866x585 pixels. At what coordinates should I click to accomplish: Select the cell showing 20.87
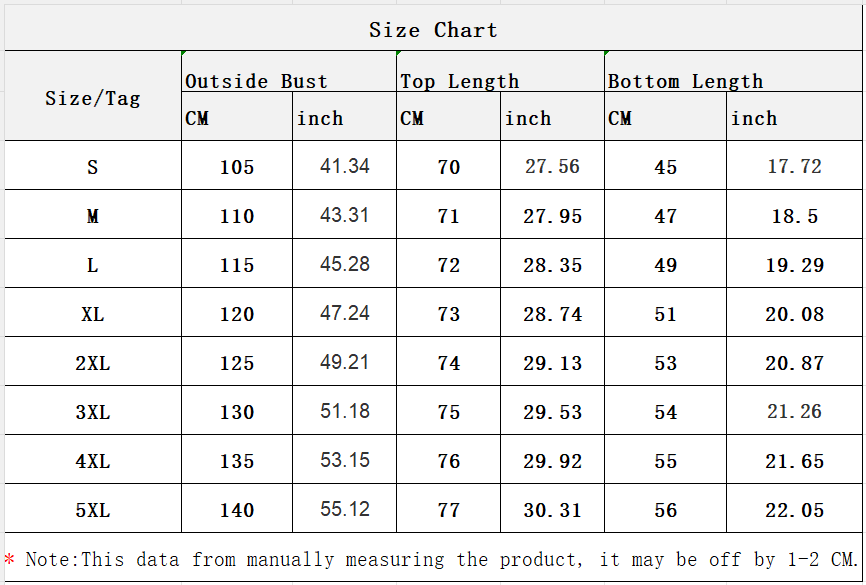coord(794,361)
